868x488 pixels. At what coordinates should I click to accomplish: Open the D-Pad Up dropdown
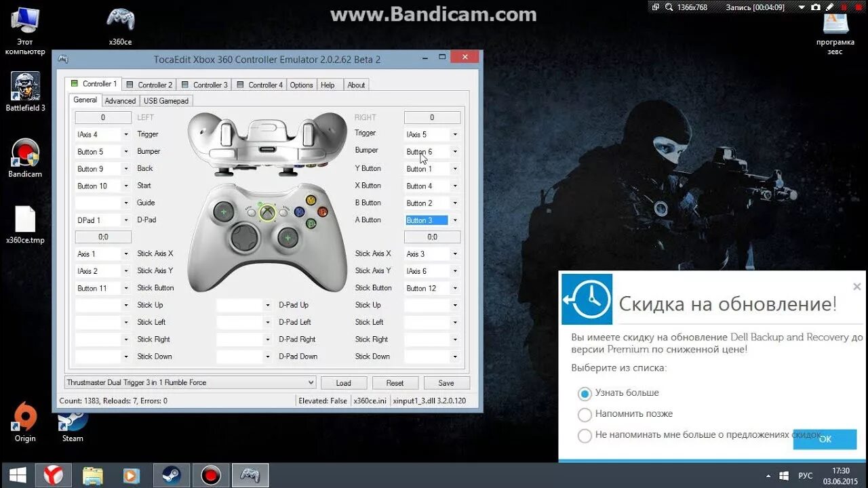267,305
